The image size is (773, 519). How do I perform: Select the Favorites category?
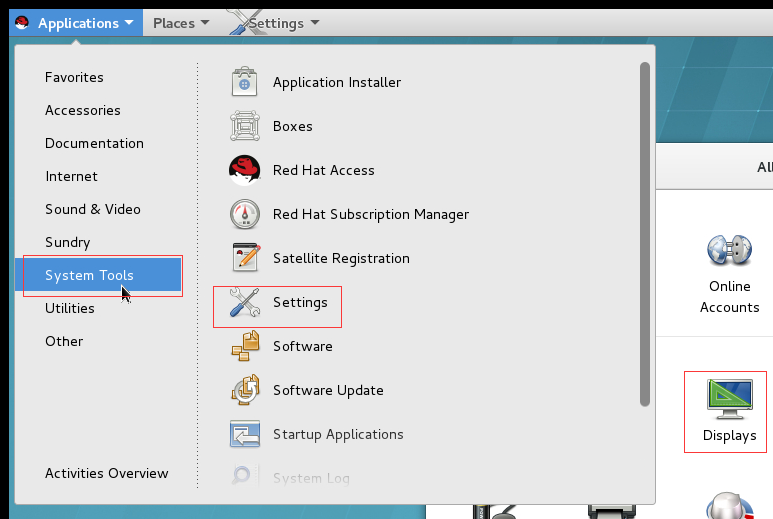point(74,77)
